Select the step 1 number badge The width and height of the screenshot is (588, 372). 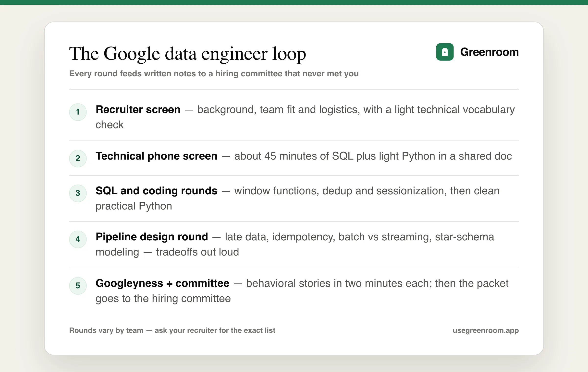[78, 112]
